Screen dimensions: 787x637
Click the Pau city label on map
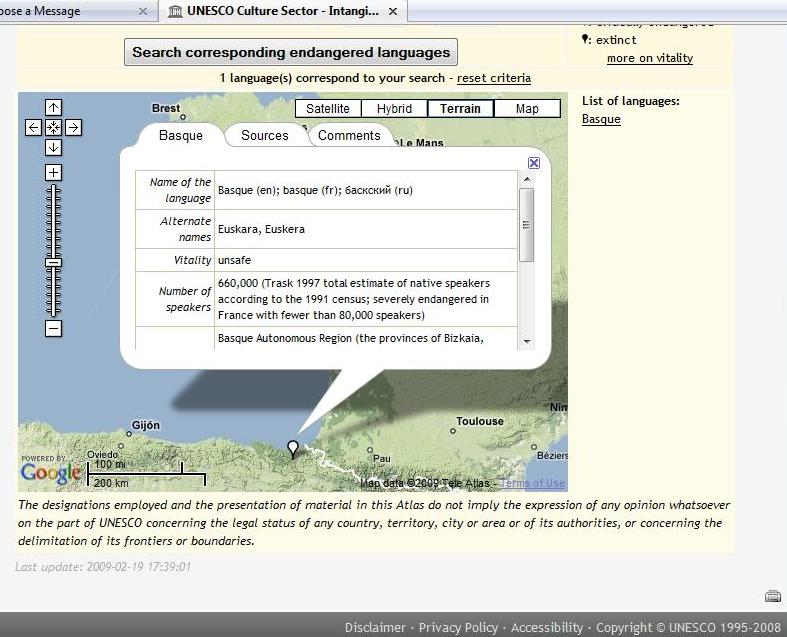coord(382,458)
